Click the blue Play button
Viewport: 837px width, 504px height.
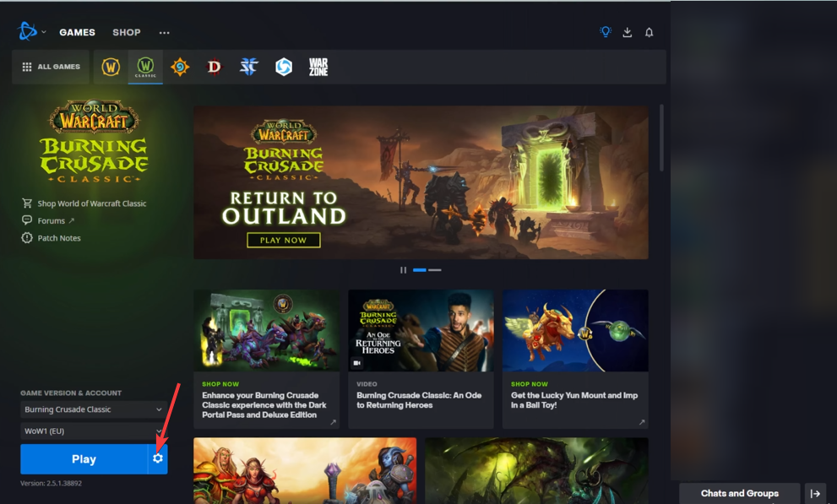coord(84,459)
